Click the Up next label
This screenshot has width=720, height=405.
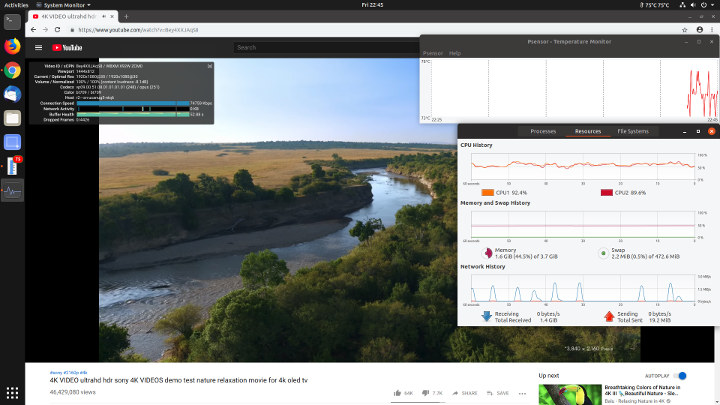(549, 376)
